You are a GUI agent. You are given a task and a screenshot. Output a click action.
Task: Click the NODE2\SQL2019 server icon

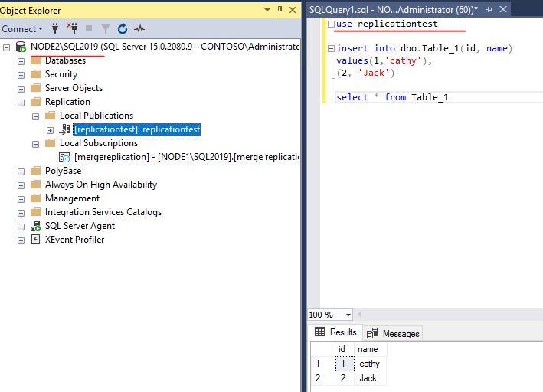[x=21, y=47]
